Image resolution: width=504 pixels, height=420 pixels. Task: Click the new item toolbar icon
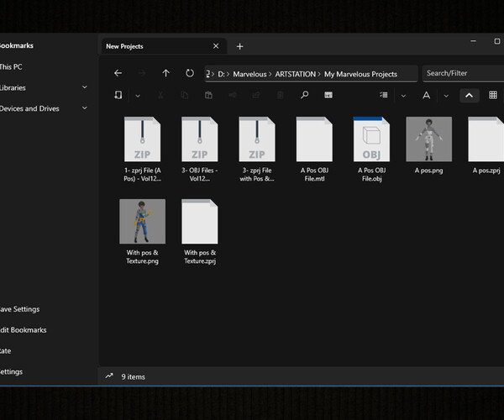point(118,96)
